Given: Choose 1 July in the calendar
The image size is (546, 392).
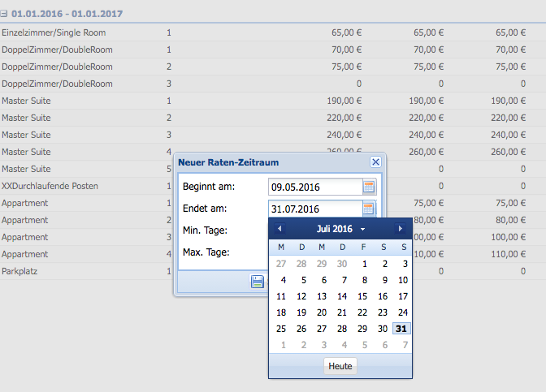Looking at the screenshot, I should (362, 264).
